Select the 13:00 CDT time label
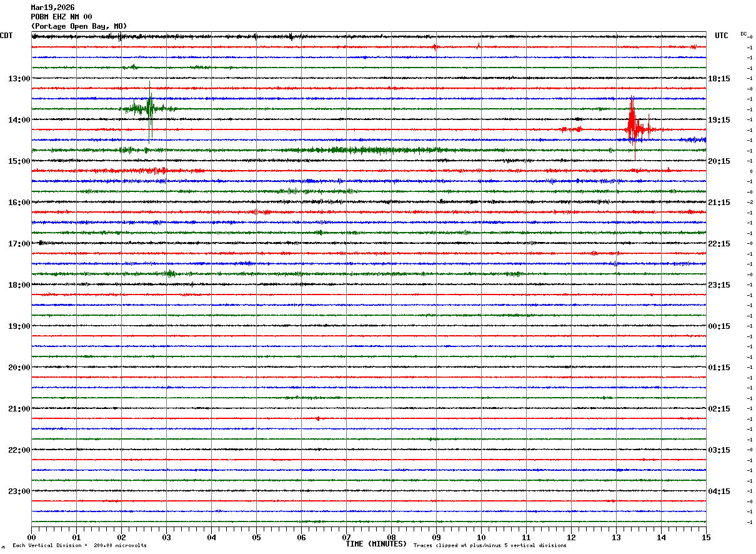This screenshot has width=756, height=554. [19, 79]
